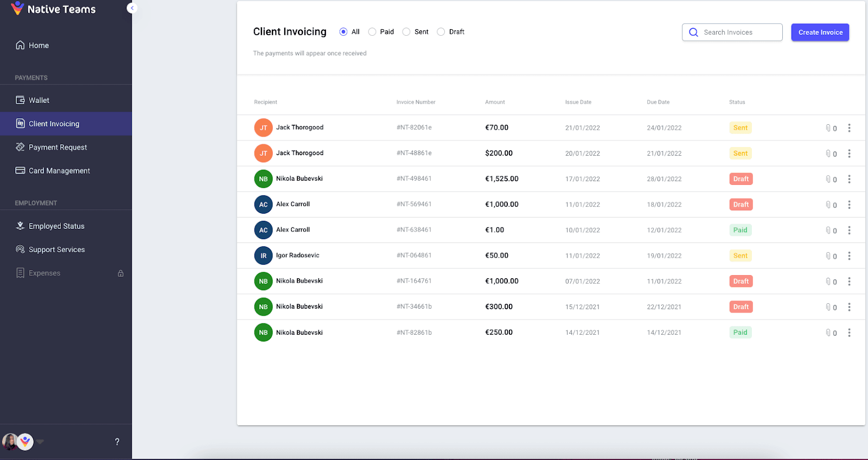Click the Draft status badge for #NT-498461
This screenshot has width=868, height=460.
click(x=741, y=179)
